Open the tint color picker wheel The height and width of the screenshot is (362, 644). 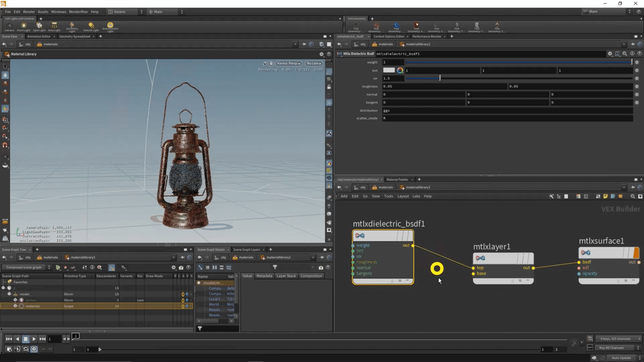coord(400,70)
